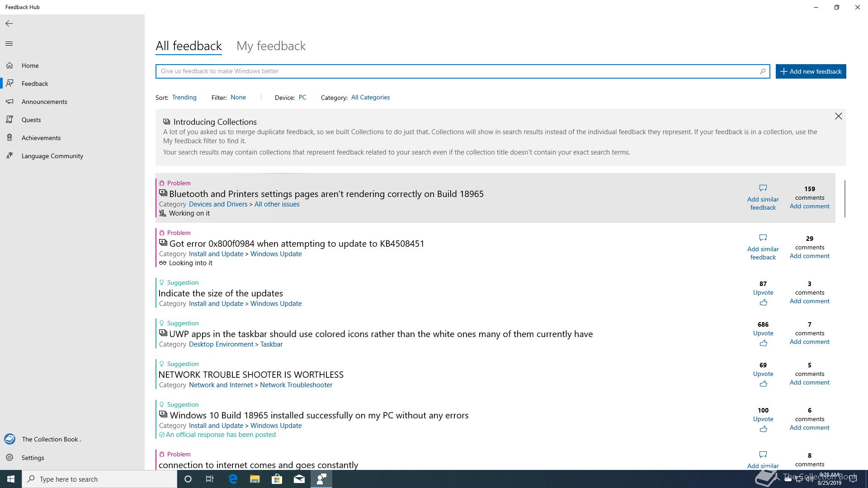
Task: Open the error 0x800f0984 feedback item
Action: (x=297, y=244)
